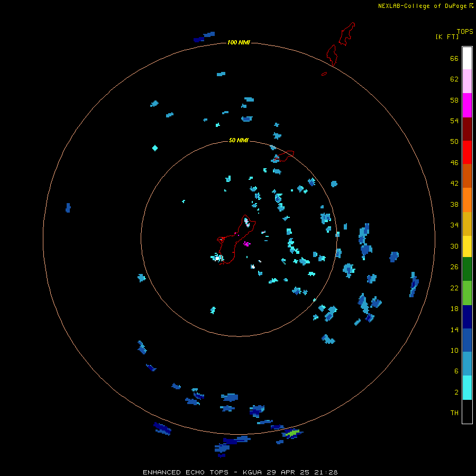
Task: Click the dark green legend swatch below 30
Action: [x=467, y=269]
